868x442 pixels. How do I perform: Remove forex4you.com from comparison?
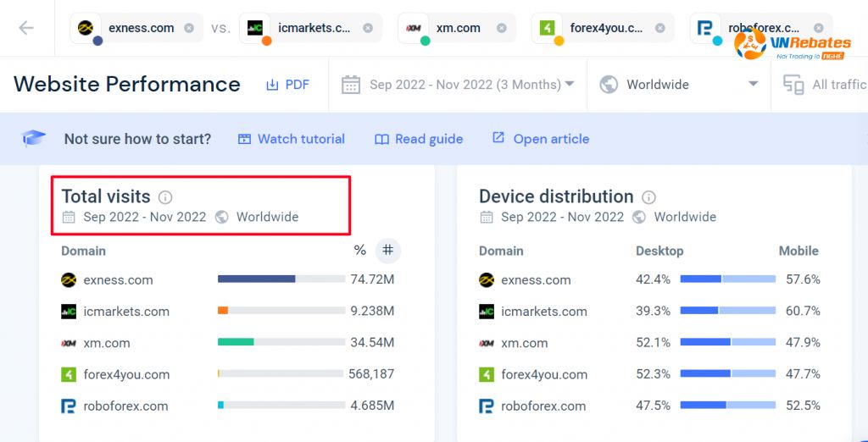(659, 28)
